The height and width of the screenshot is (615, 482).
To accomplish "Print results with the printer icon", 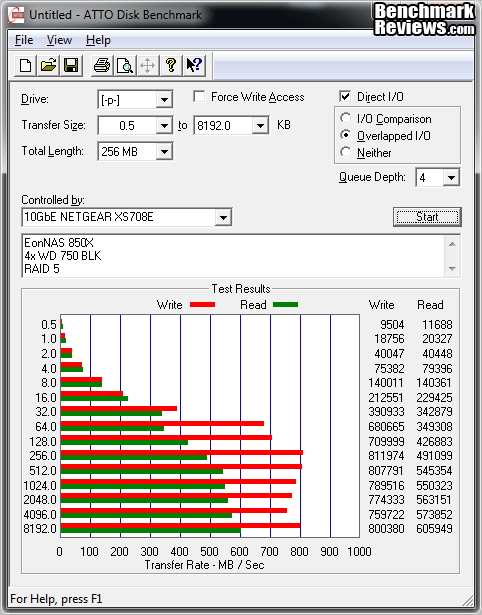I will click(102, 65).
